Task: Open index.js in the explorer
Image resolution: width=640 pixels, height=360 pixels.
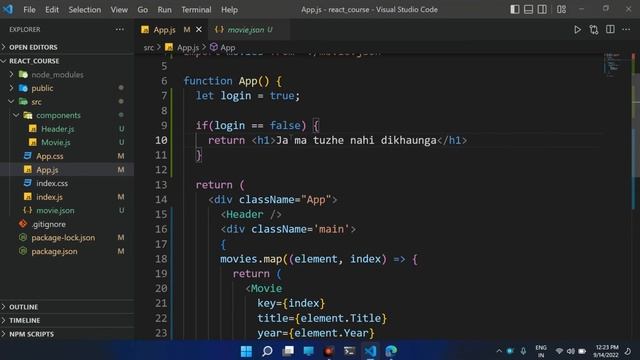Action: [x=49, y=197]
